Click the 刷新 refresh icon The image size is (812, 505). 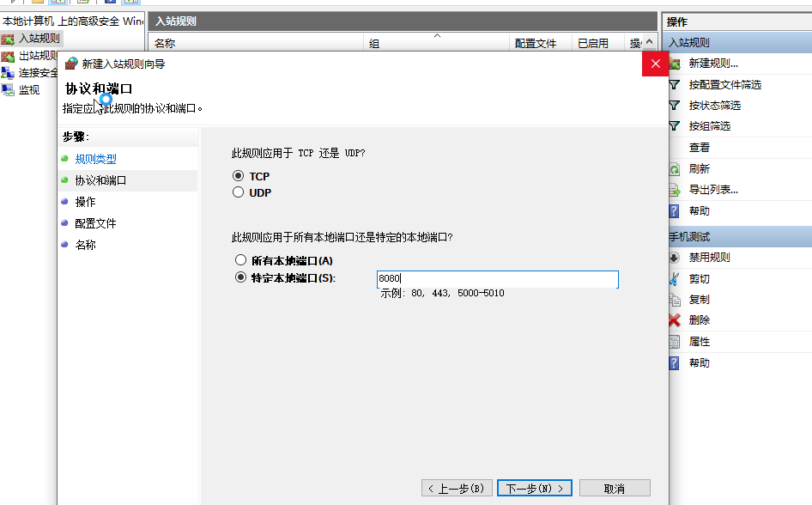tap(674, 168)
